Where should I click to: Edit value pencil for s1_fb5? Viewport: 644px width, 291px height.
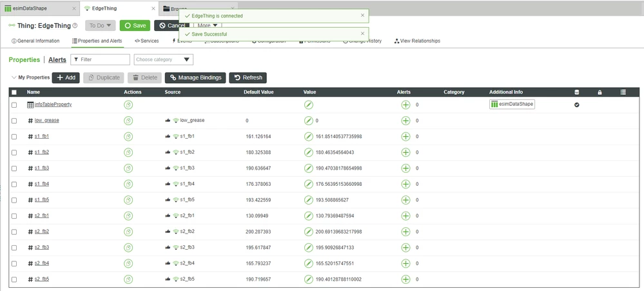point(308,200)
